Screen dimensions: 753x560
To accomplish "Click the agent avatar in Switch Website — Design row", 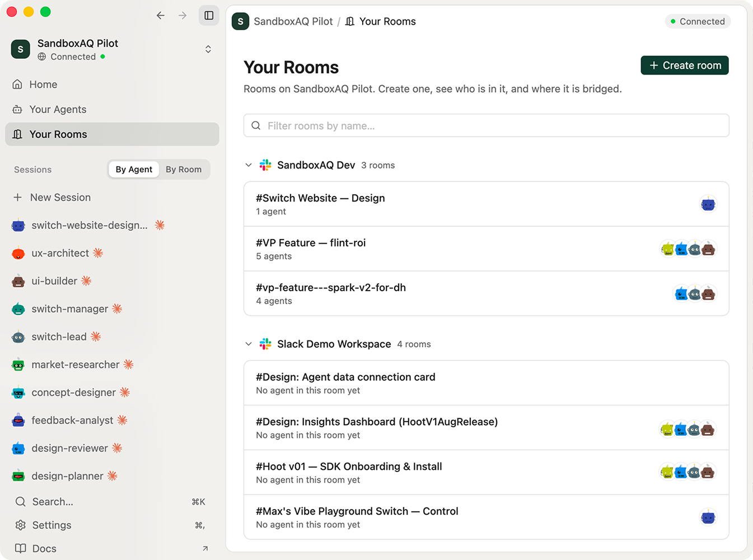I will [708, 204].
